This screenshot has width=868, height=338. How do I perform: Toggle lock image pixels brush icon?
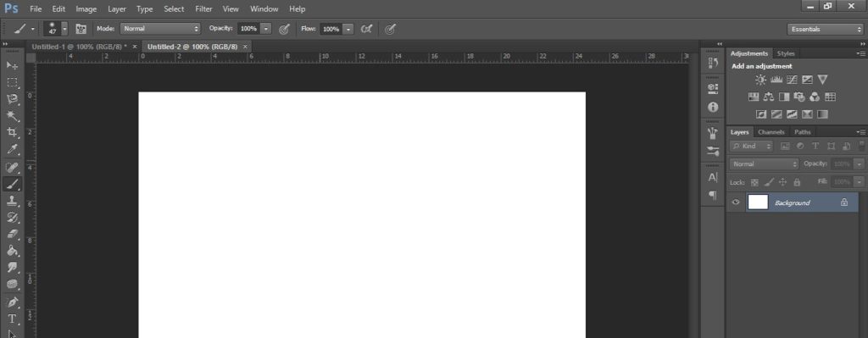click(769, 182)
